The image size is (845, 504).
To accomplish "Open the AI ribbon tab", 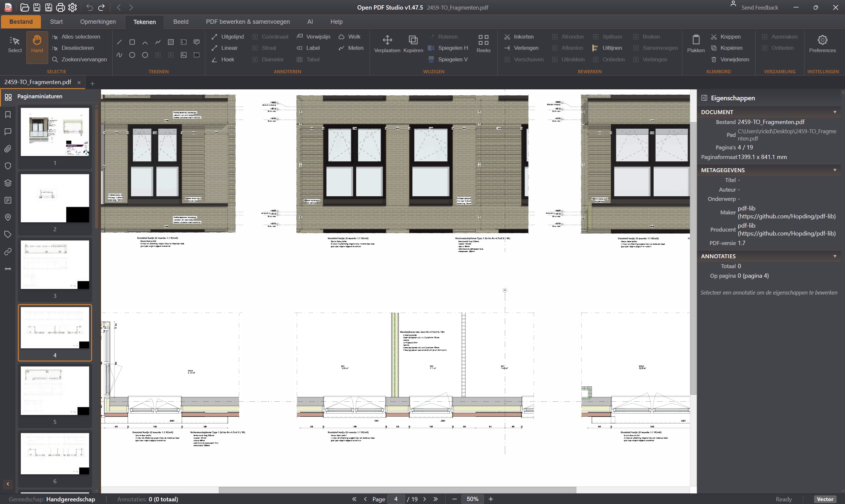I will click(x=310, y=22).
